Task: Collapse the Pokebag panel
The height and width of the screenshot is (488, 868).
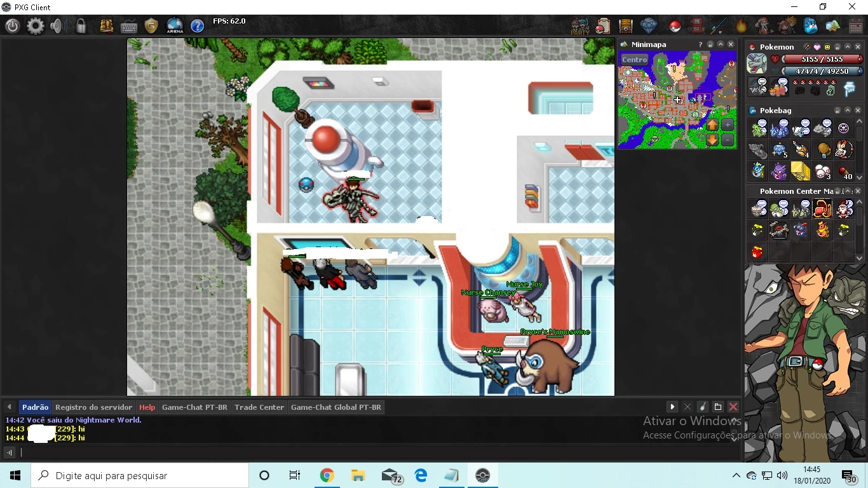Action: [x=848, y=111]
